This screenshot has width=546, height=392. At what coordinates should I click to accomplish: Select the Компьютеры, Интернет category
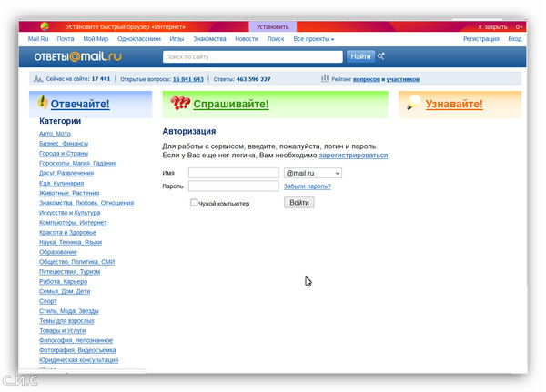pyautogui.click(x=73, y=223)
